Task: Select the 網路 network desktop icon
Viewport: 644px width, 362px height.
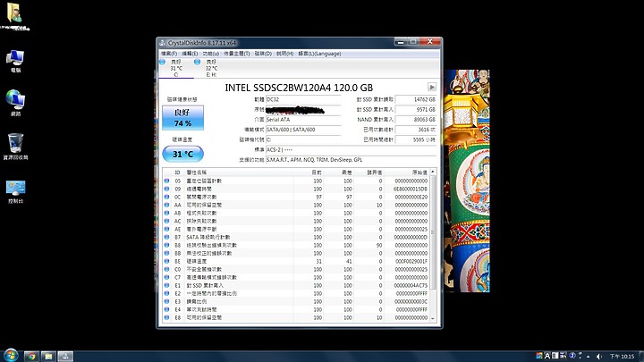Action: 15,103
